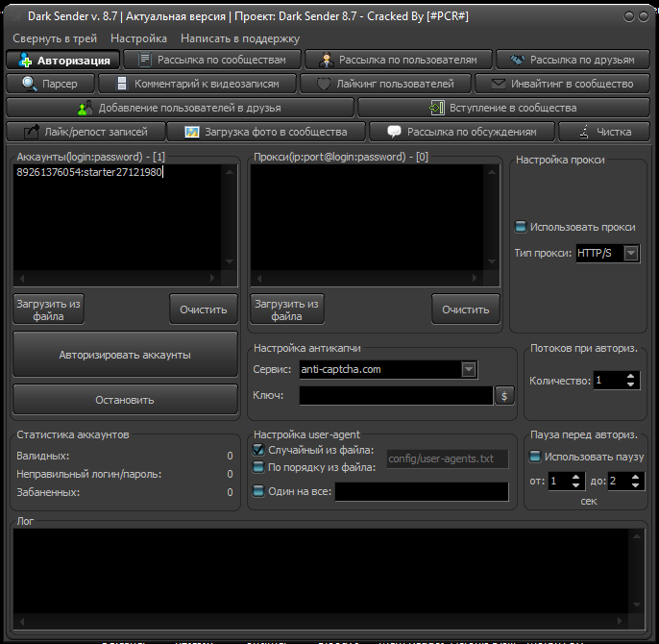Image resolution: width=659 pixels, height=644 pixels.
Task: Enable the Использовать прокси checkbox
Action: coord(521,228)
